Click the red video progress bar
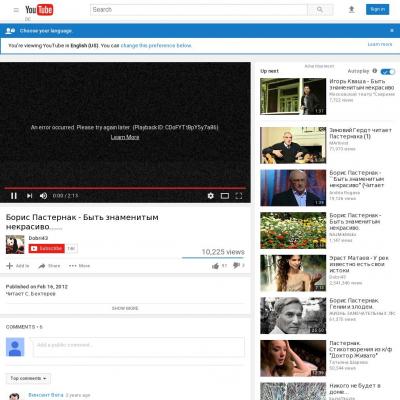This screenshot has height=400, width=400. tap(125, 188)
